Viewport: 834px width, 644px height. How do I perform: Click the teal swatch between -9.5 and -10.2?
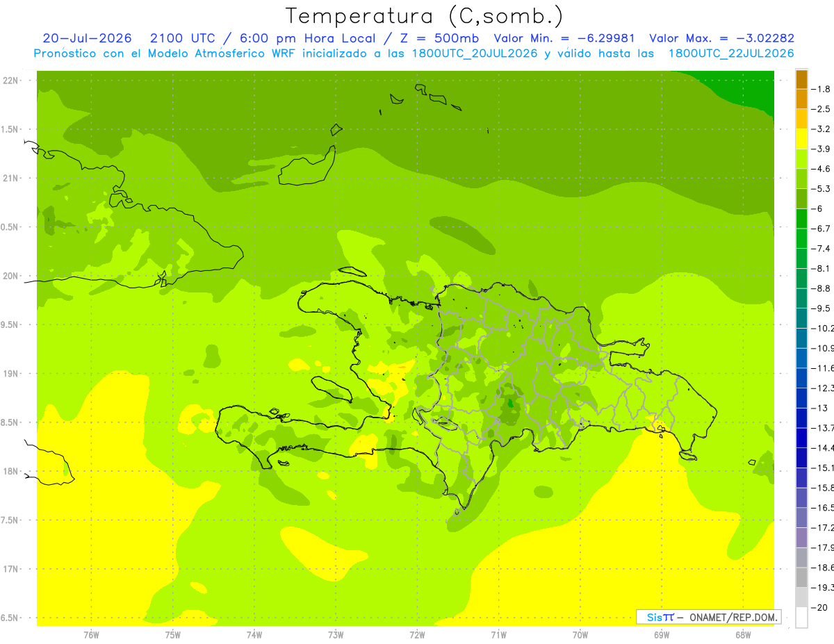(801, 318)
